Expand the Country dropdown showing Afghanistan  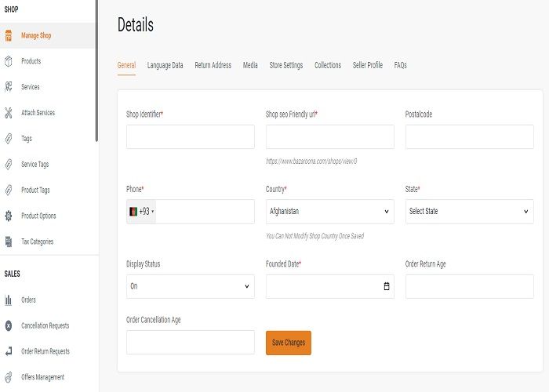click(x=330, y=212)
